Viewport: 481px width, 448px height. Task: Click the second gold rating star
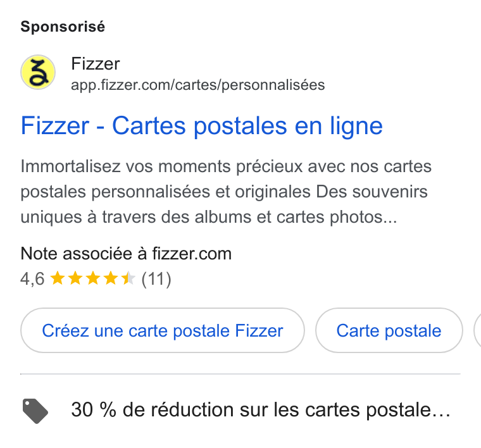click(x=75, y=278)
